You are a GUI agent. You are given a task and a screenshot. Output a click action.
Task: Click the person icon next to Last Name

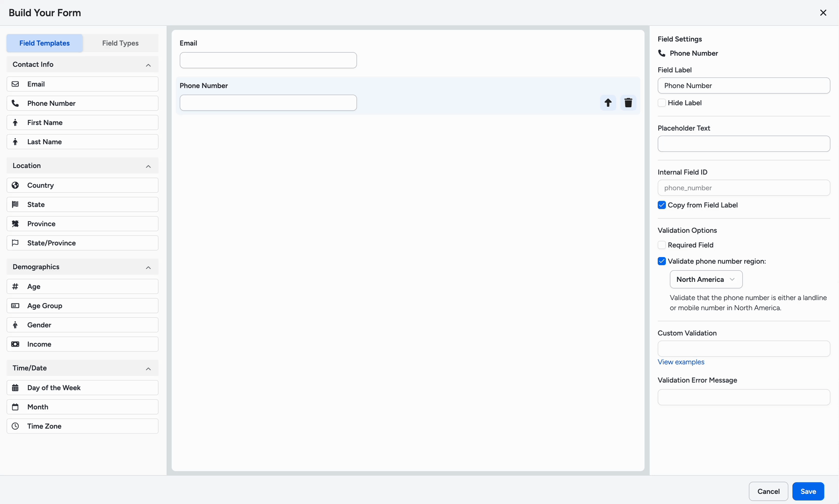[15, 142]
